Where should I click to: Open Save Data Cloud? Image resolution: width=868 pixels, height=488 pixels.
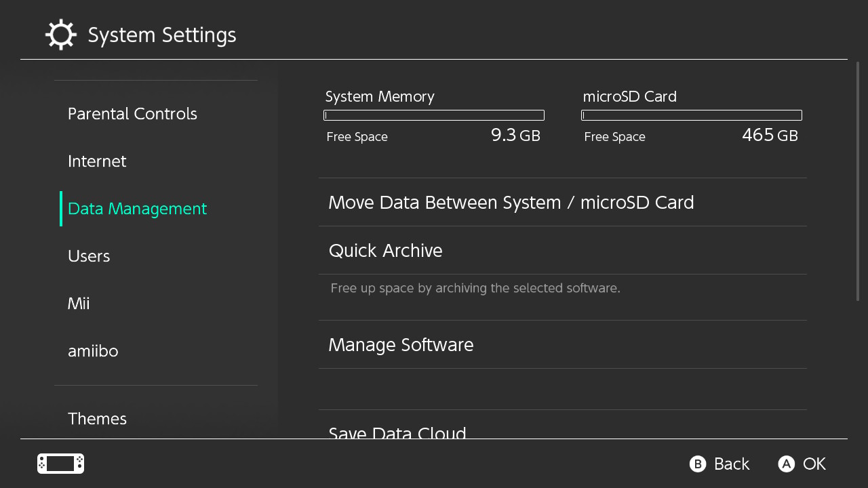[397, 434]
